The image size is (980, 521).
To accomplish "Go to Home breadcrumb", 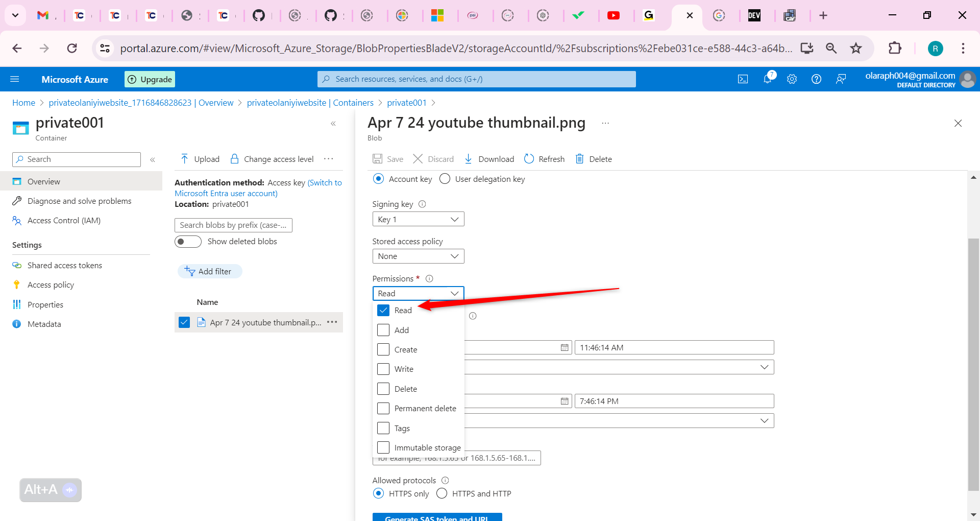I will (23, 103).
